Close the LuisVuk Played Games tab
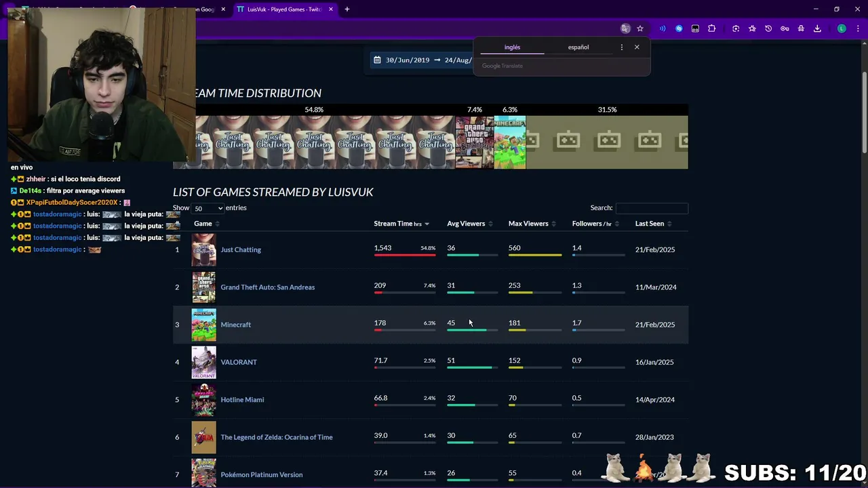 click(x=331, y=9)
